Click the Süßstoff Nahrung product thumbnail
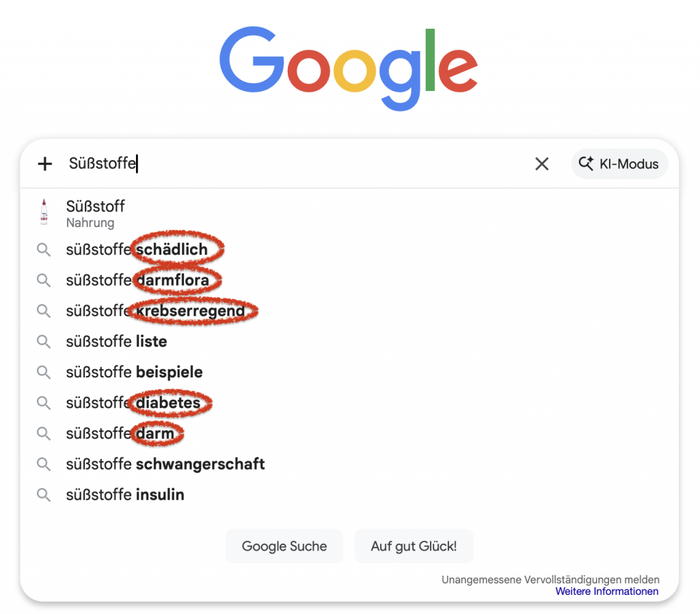The height and width of the screenshot is (614, 700). point(44,213)
